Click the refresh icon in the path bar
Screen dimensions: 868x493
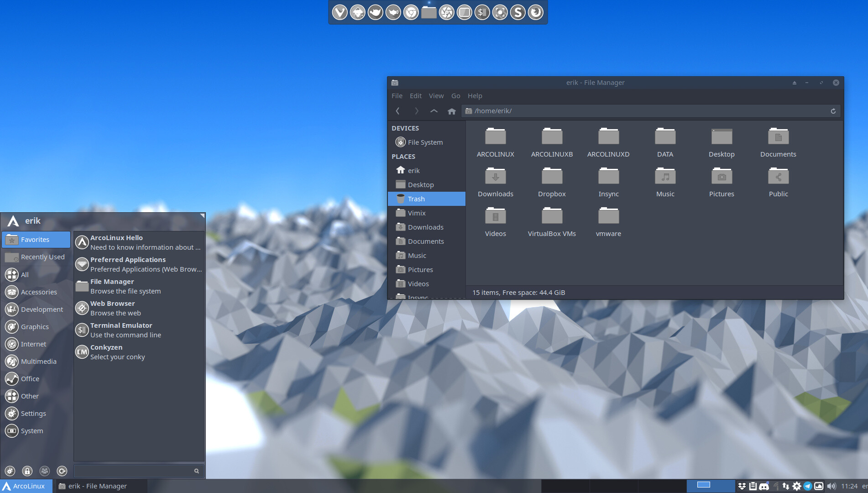833,111
